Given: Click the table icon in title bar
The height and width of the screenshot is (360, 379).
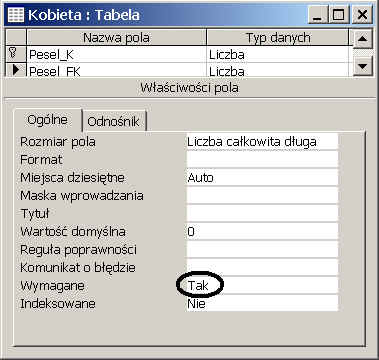Looking at the screenshot, I should (x=15, y=15).
